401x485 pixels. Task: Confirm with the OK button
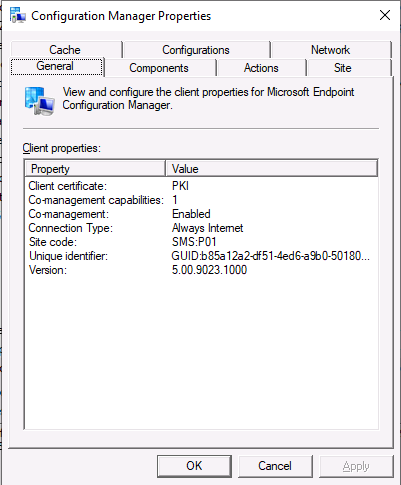(x=195, y=466)
